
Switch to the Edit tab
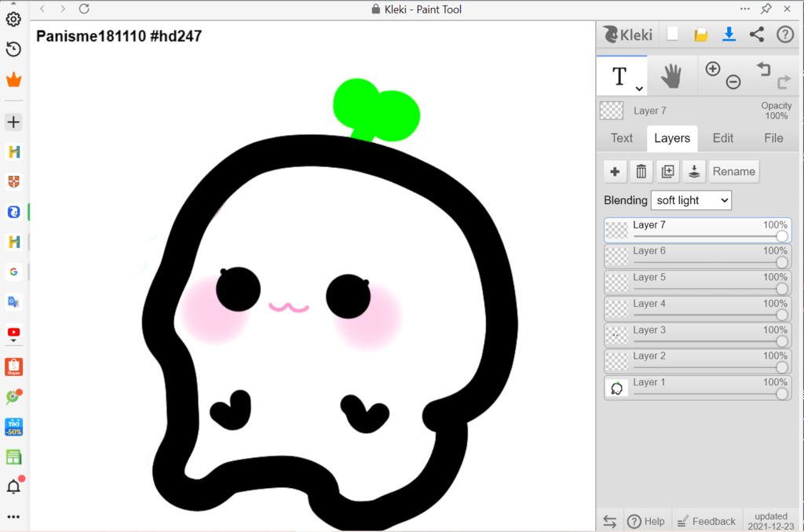[723, 138]
